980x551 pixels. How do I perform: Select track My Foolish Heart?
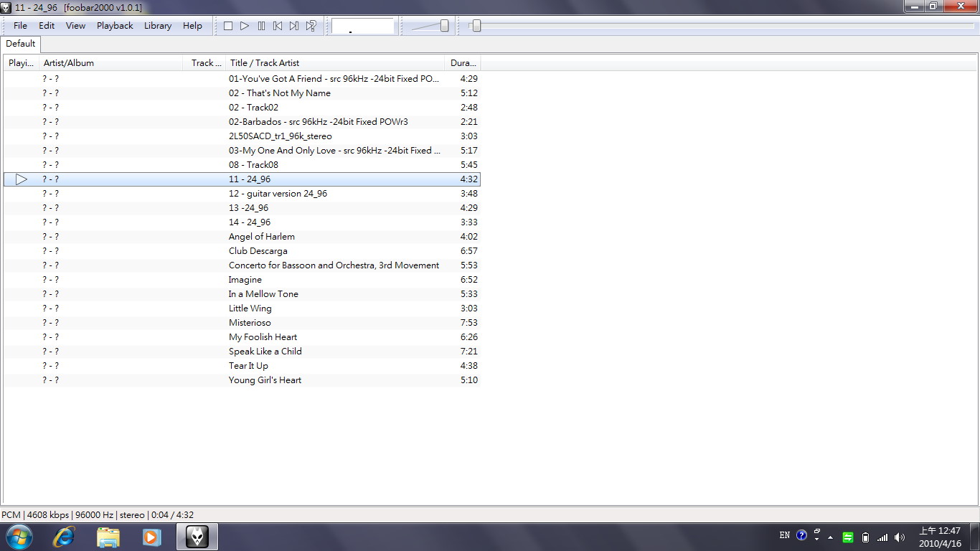point(242,337)
